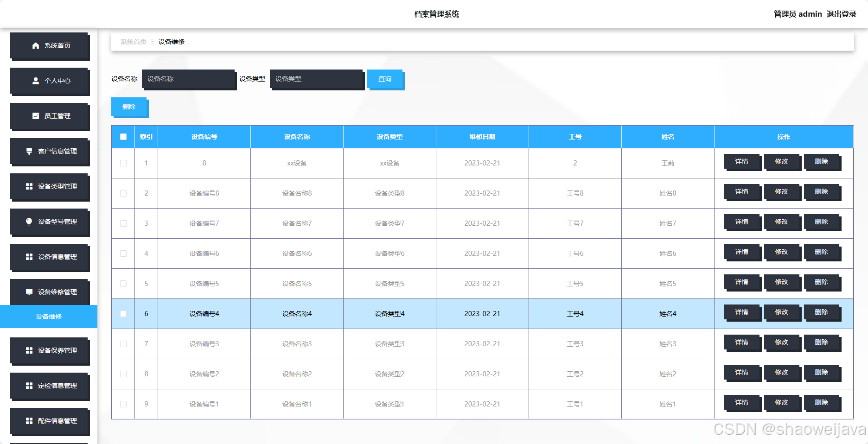Expand the 定检信息管理 sidebar menu
Image resolution: width=868 pixels, height=444 pixels.
point(49,386)
